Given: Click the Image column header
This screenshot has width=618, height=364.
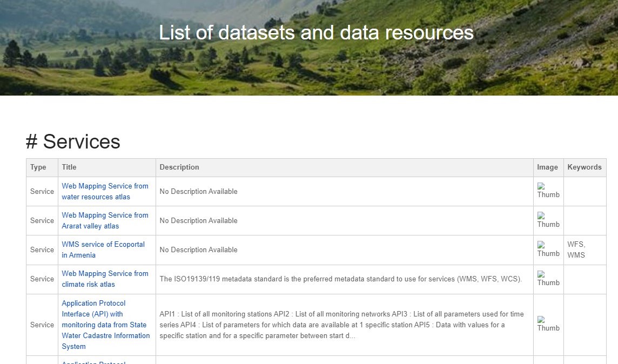Looking at the screenshot, I should (x=547, y=167).
